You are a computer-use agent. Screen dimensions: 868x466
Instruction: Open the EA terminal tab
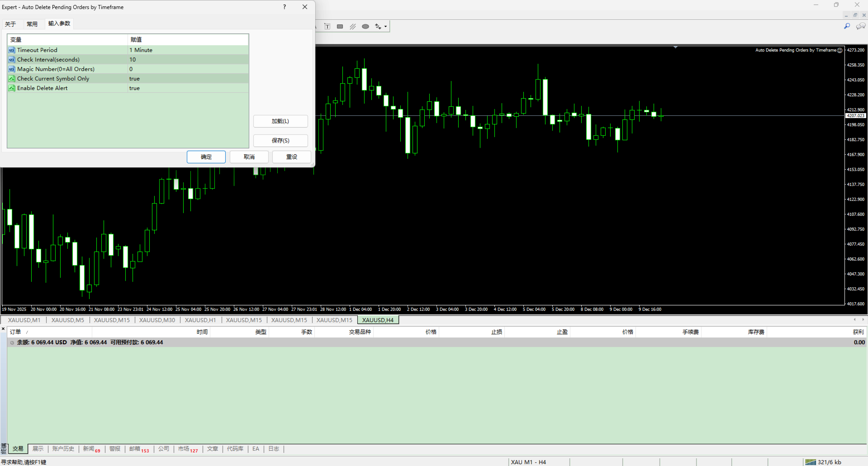point(256,449)
